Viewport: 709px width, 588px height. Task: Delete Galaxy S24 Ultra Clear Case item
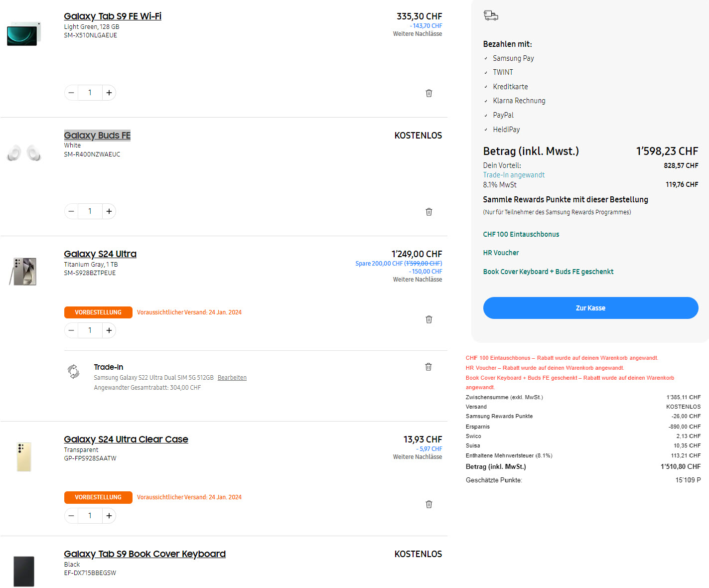pos(428,504)
